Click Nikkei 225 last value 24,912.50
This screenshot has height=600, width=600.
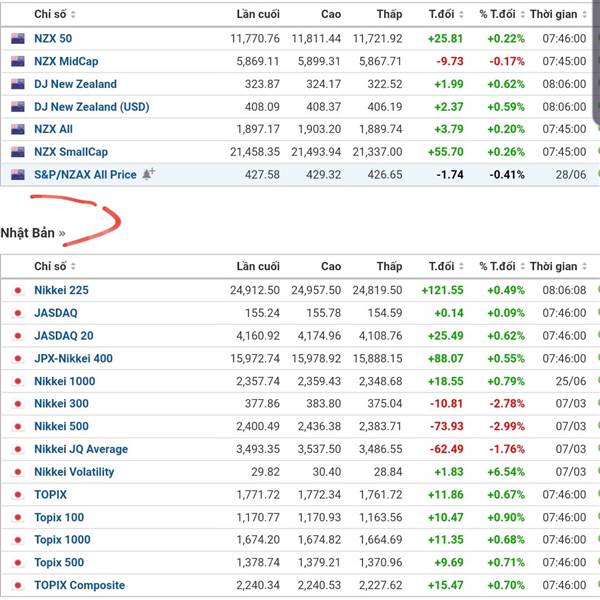click(255, 290)
